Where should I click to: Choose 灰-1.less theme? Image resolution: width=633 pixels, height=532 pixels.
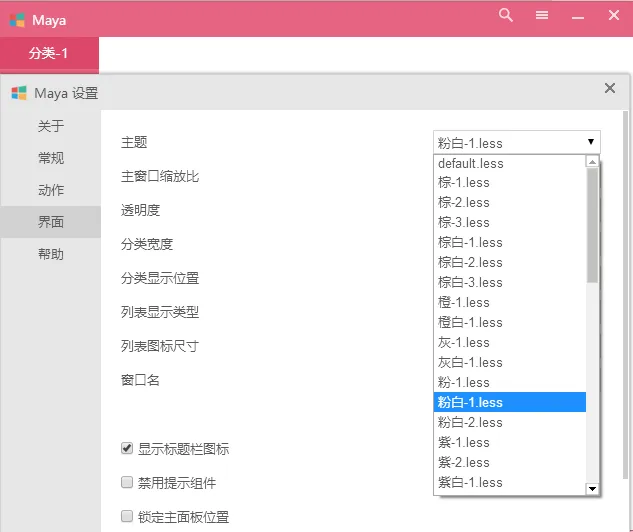click(x=509, y=342)
